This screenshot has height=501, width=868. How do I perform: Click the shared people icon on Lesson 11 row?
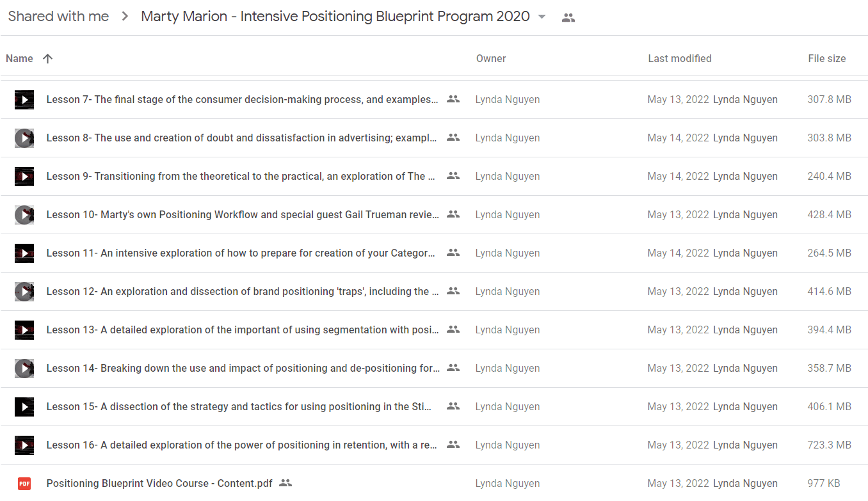tap(453, 253)
